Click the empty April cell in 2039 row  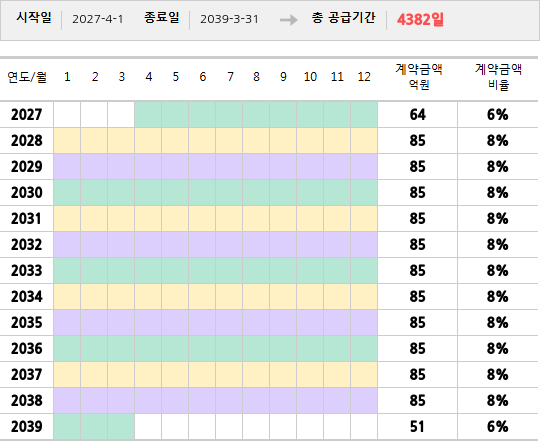click(148, 426)
